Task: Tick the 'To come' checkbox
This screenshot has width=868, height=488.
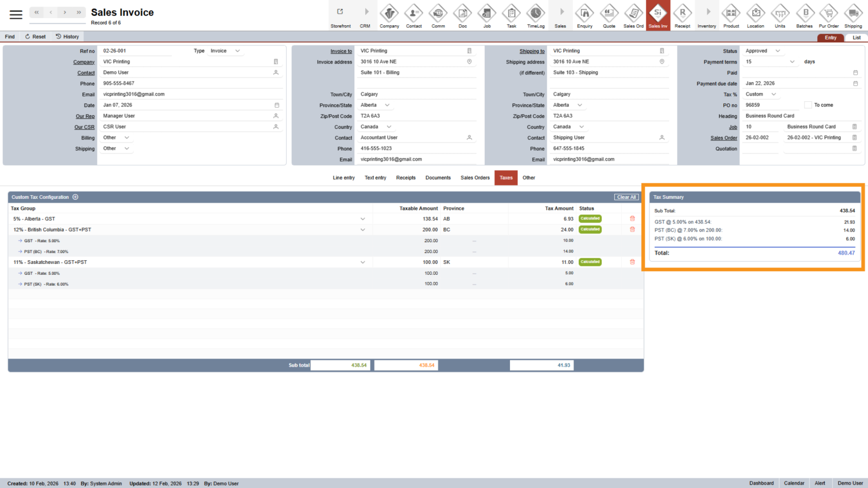Action: 808,105
